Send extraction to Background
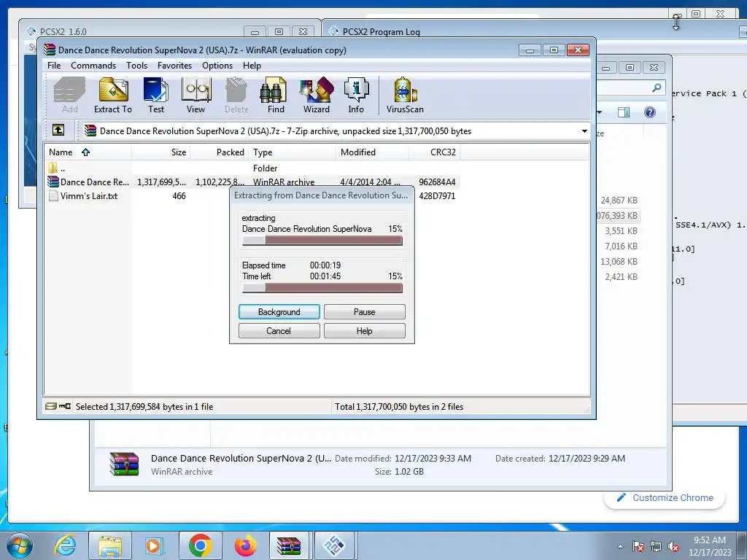 coord(279,312)
